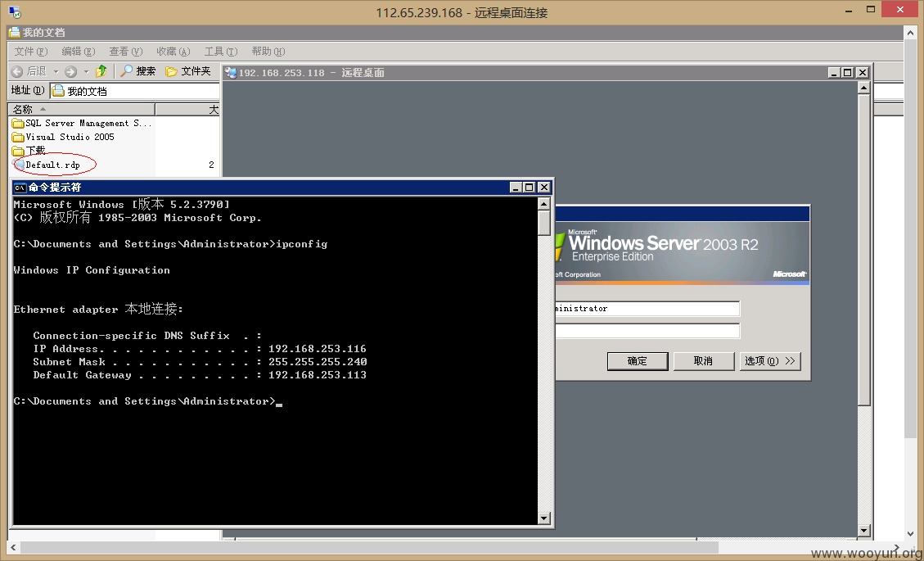Image resolution: width=924 pixels, height=561 pixels.
Task: Click the Forward arrow icon in explorer toolbar
Action: point(70,71)
